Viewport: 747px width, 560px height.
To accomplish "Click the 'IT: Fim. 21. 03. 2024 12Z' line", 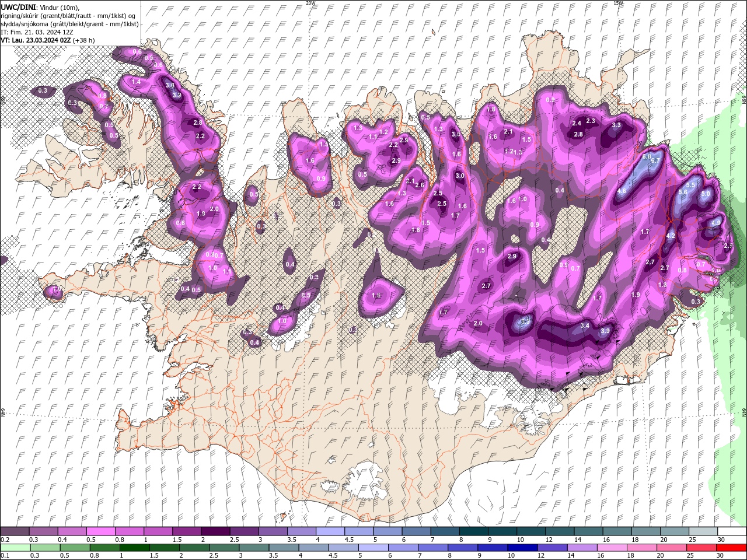I will tap(37, 32).
